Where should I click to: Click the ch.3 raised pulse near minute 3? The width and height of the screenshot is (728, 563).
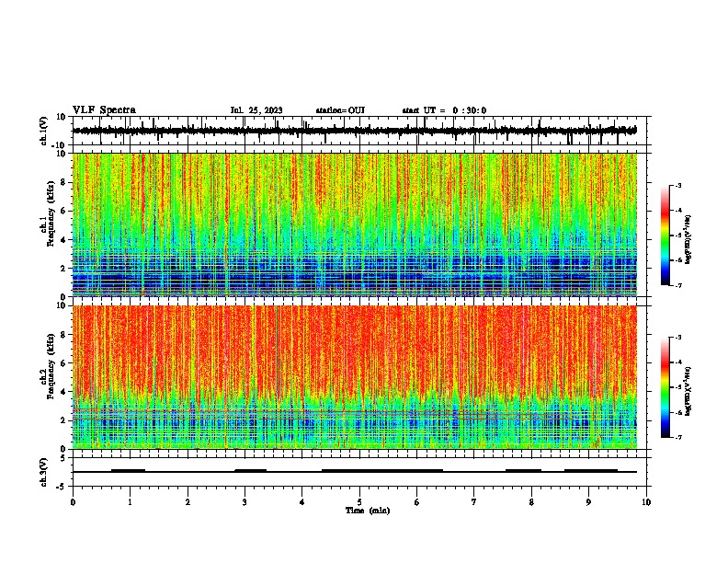pos(251,470)
